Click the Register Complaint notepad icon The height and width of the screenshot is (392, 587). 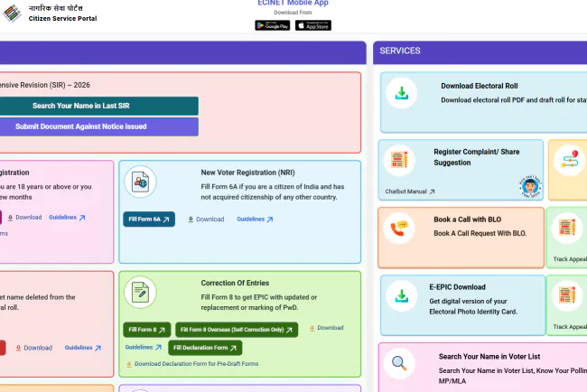coord(399,160)
